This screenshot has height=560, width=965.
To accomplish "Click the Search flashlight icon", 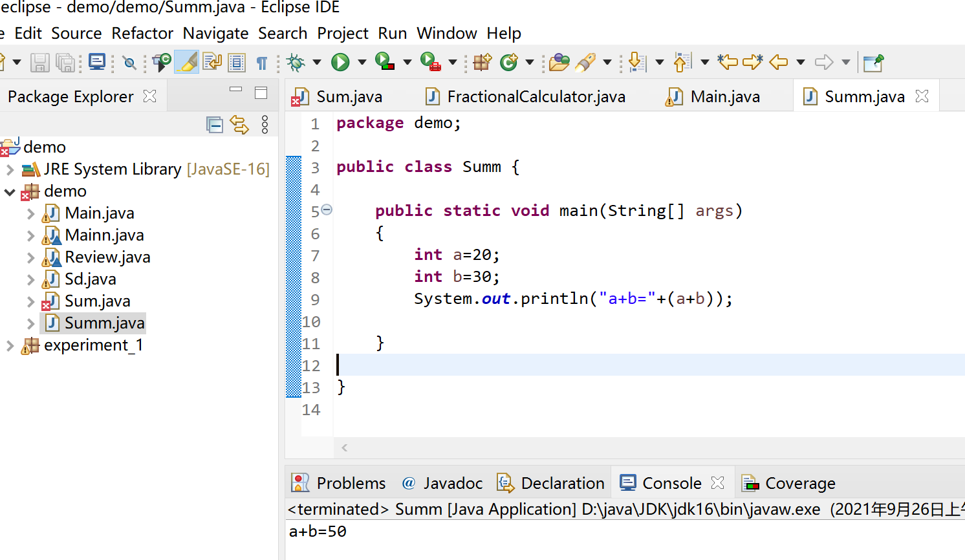I will tap(585, 62).
